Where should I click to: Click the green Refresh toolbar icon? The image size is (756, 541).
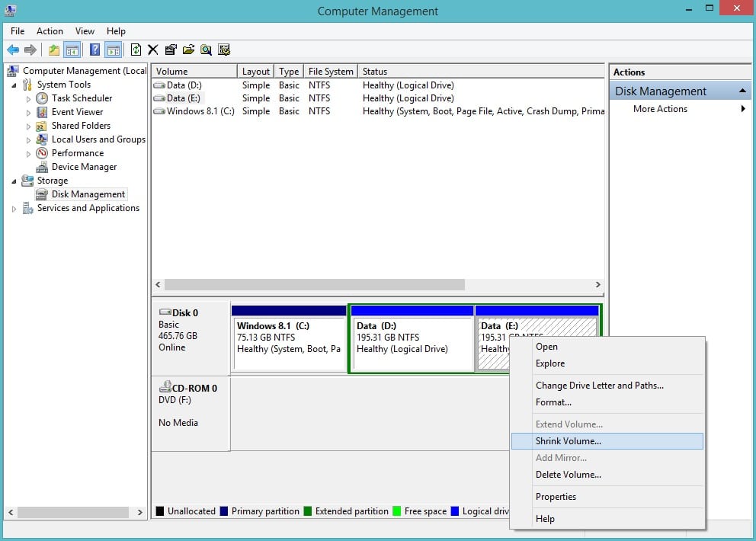[x=136, y=50]
